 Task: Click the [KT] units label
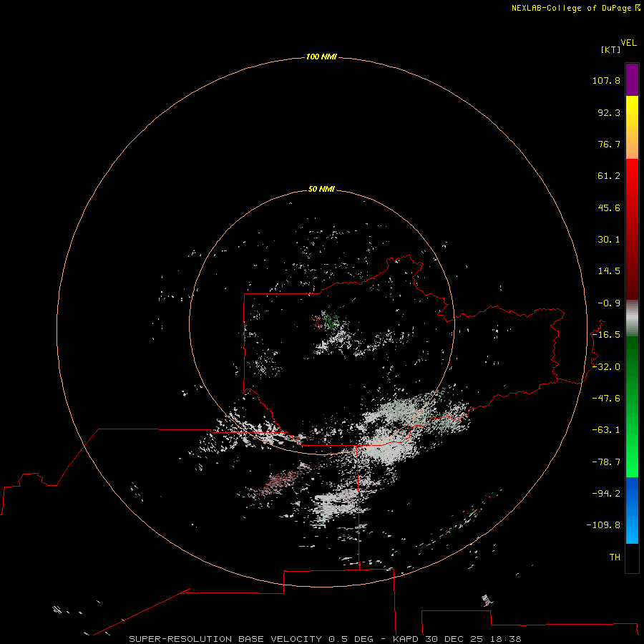(x=611, y=49)
